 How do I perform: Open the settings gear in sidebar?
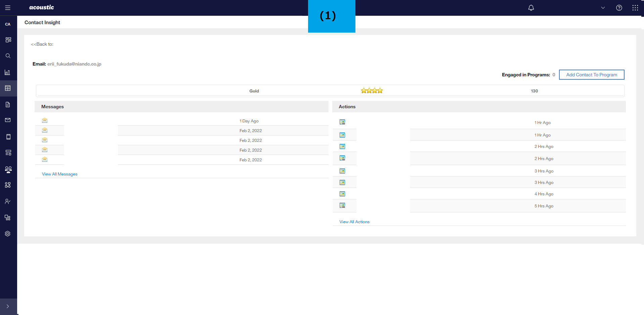(8, 234)
